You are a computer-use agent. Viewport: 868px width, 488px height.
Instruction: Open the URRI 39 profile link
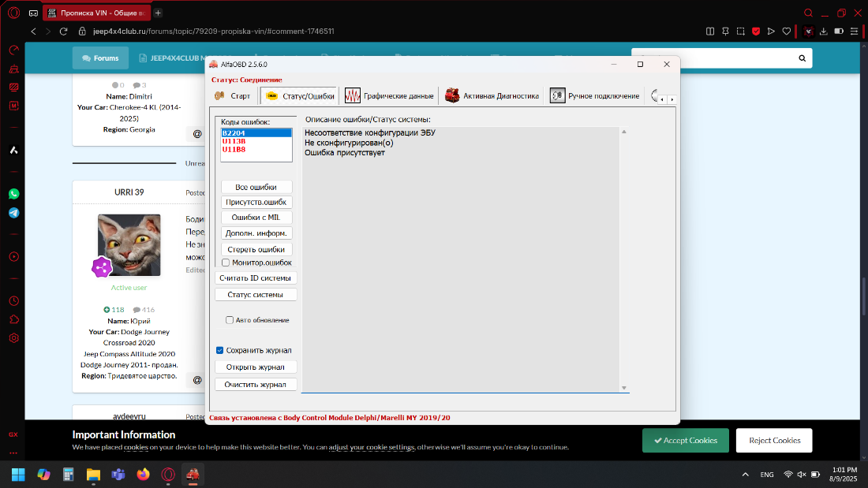pos(129,192)
